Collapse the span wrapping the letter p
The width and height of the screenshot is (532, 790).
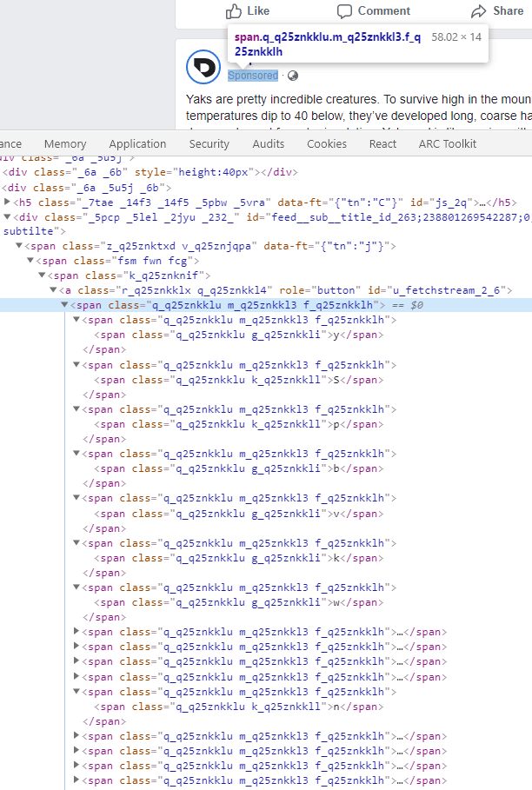point(76,409)
